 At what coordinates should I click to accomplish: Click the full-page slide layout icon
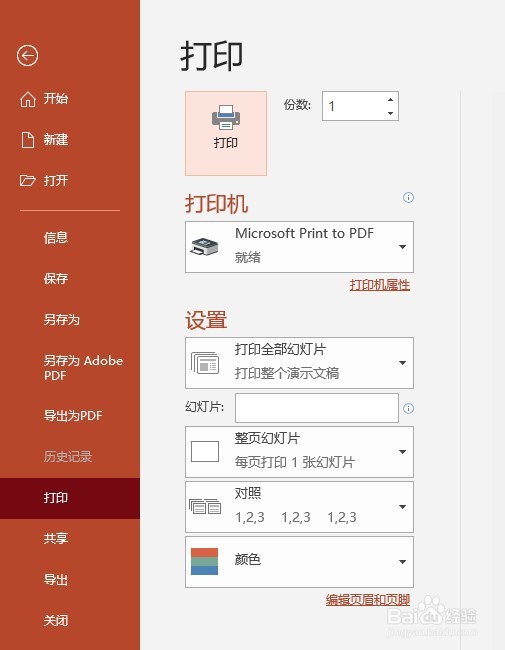coord(205,451)
